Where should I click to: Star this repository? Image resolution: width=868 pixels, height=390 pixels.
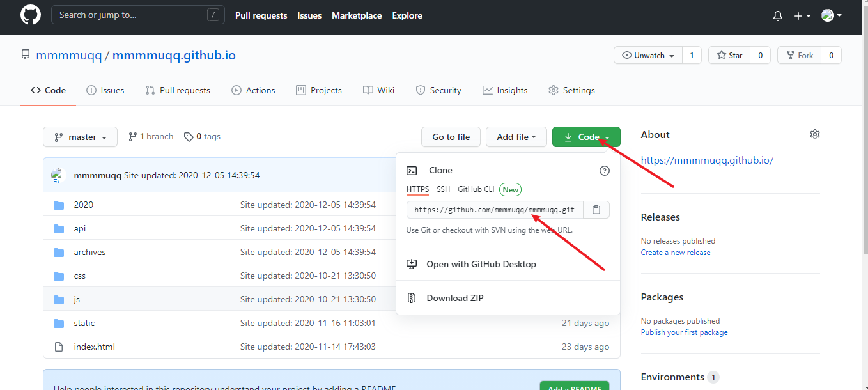pyautogui.click(x=729, y=56)
